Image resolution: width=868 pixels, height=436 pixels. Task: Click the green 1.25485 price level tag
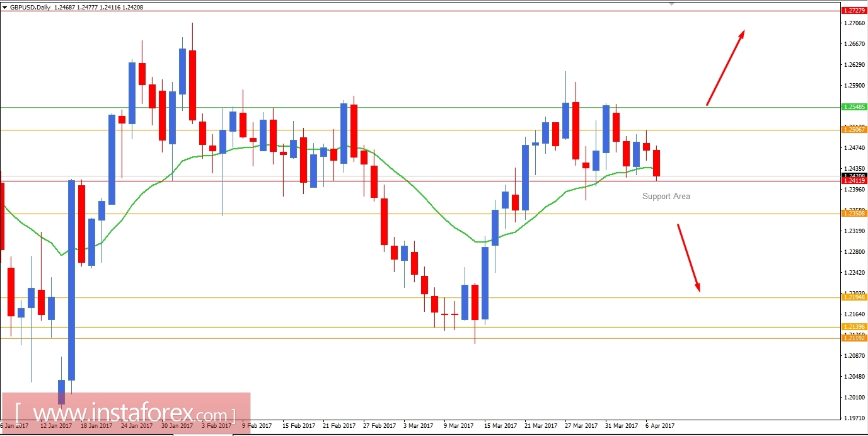tap(853, 107)
